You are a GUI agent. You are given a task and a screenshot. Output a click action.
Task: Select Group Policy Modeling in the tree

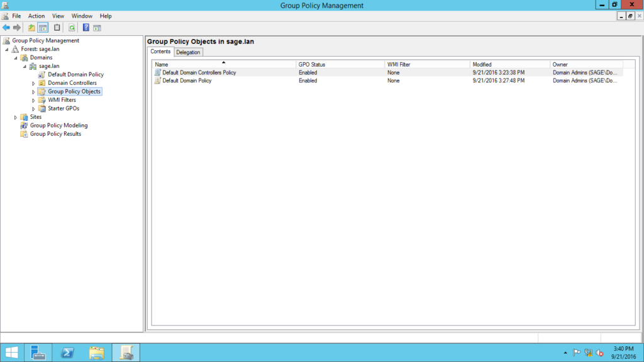pyautogui.click(x=58, y=125)
